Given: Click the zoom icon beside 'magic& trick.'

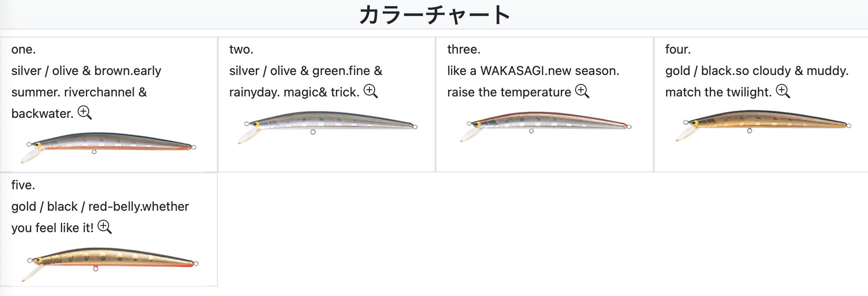Looking at the screenshot, I should click(x=370, y=91).
